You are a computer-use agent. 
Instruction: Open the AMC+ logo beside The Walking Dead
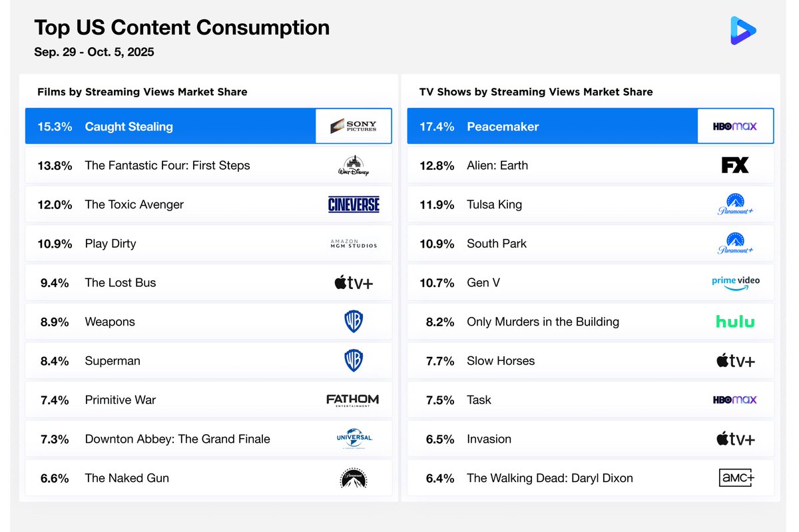pyautogui.click(x=736, y=477)
